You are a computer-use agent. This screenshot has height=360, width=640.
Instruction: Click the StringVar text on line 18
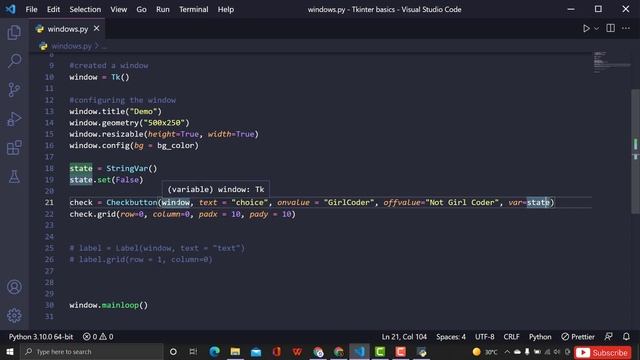click(127, 168)
